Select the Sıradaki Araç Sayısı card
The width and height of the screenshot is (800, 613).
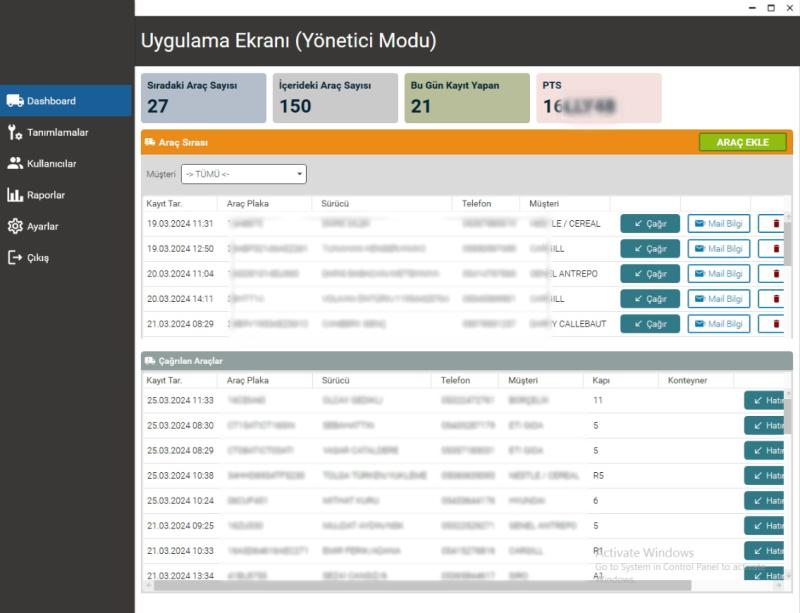point(204,97)
